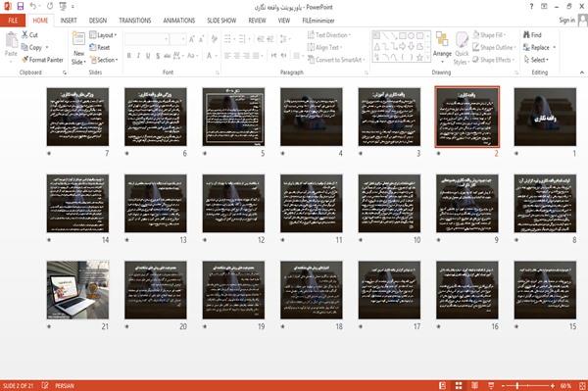Adjust the zoom slider in status bar
Viewport: 588px width, 391px height.
[x=517, y=385]
